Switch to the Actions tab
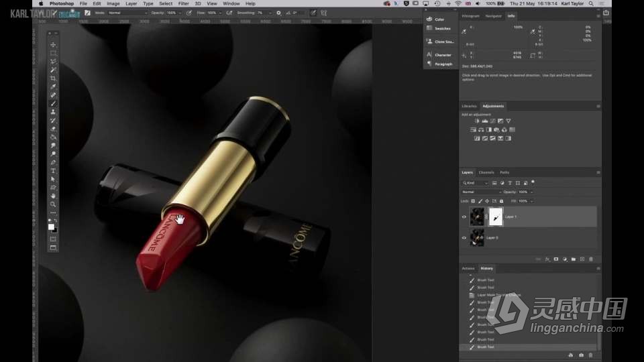This screenshot has width=644, height=362. (x=468, y=268)
